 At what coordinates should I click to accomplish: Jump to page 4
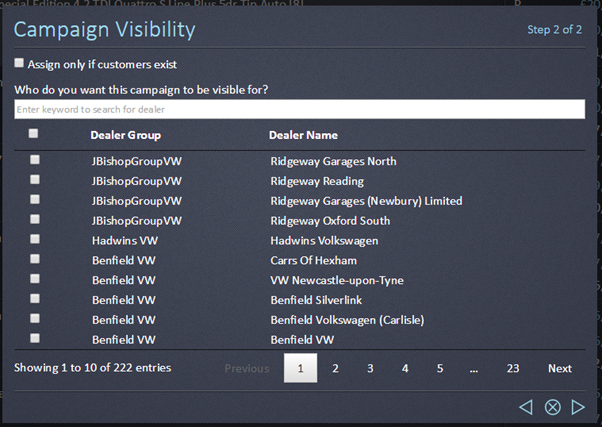(x=405, y=368)
